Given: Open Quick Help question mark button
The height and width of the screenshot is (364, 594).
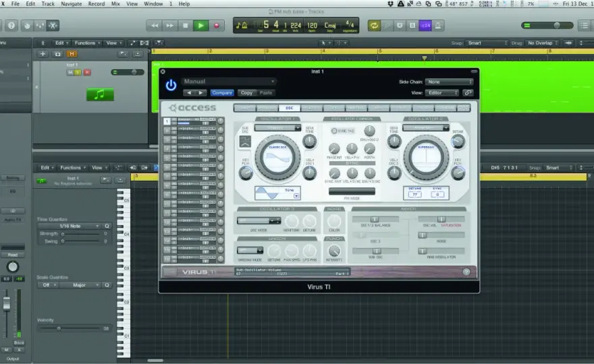Looking at the screenshot, I should click(x=11, y=26).
